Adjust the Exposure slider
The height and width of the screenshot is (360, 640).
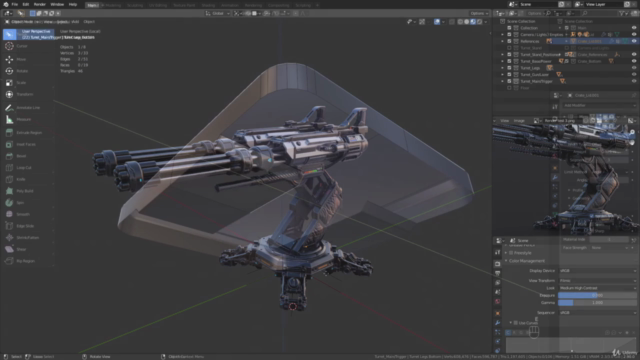(x=598, y=296)
